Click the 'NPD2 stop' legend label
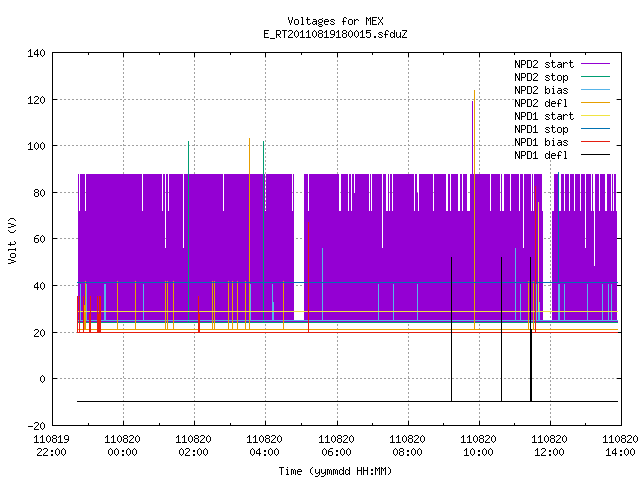The height and width of the screenshot is (480, 640). (541, 77)
